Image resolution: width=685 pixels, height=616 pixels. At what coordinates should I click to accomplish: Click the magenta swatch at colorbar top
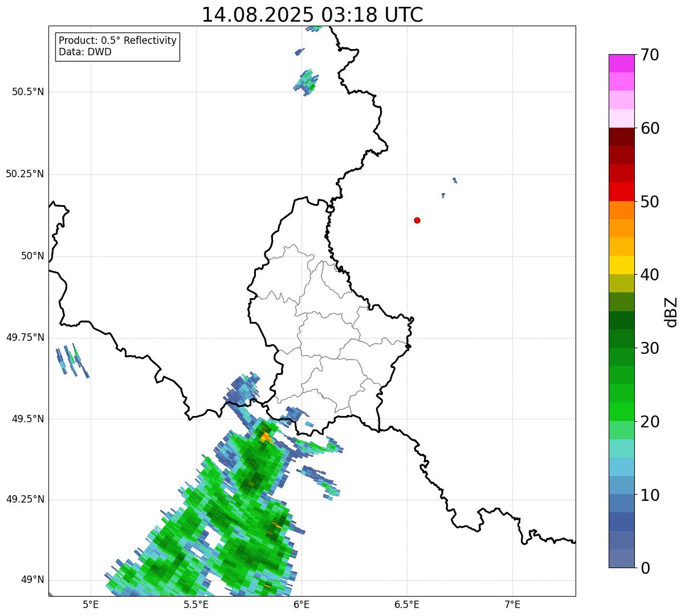click(x=621, y=63)
